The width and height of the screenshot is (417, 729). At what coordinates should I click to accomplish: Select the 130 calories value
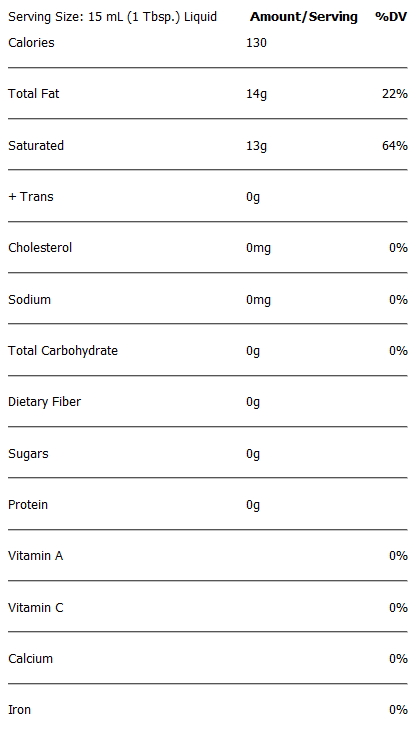(x=257, y=43)
